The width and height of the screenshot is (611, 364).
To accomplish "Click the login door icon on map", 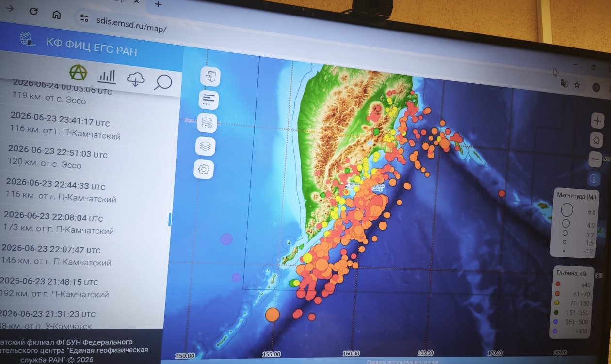I will tap(210, 77).
